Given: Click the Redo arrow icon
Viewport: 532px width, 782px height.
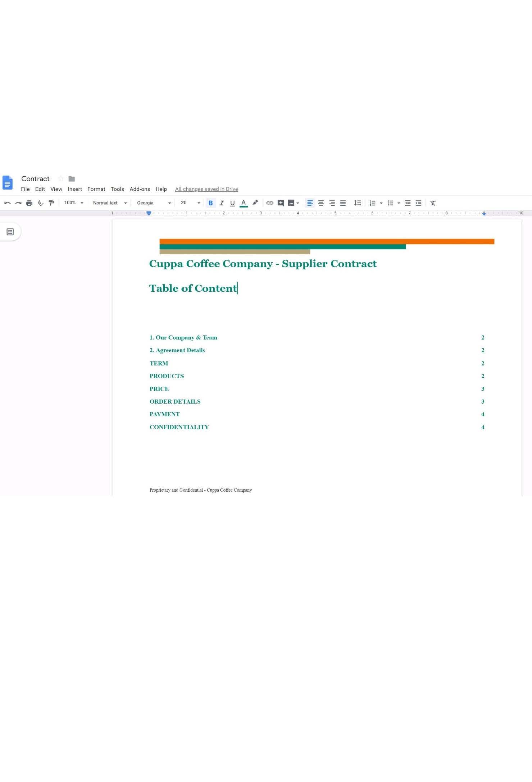Looking at the screenshot, I should [x=18, y=203].
